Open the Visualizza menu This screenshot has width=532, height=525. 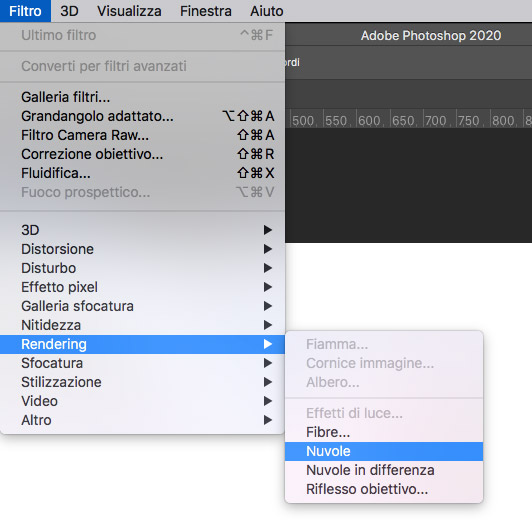(129, 11)
